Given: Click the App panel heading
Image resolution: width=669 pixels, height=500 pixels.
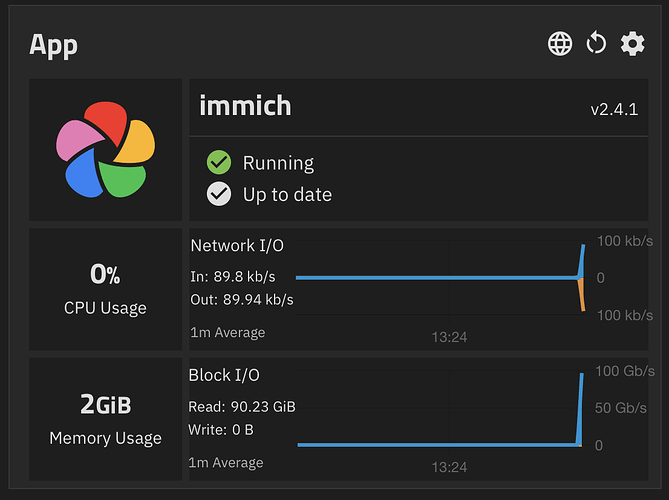Looking at the screenshot, I should pyautogui.click(x=53, y=45).
